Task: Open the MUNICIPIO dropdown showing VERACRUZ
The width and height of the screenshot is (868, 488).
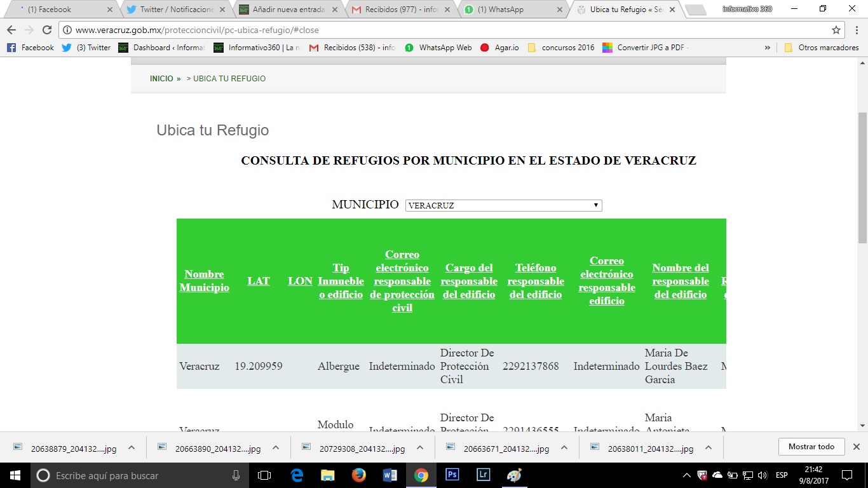Action: pyautogui.click(x=503, y=205)
